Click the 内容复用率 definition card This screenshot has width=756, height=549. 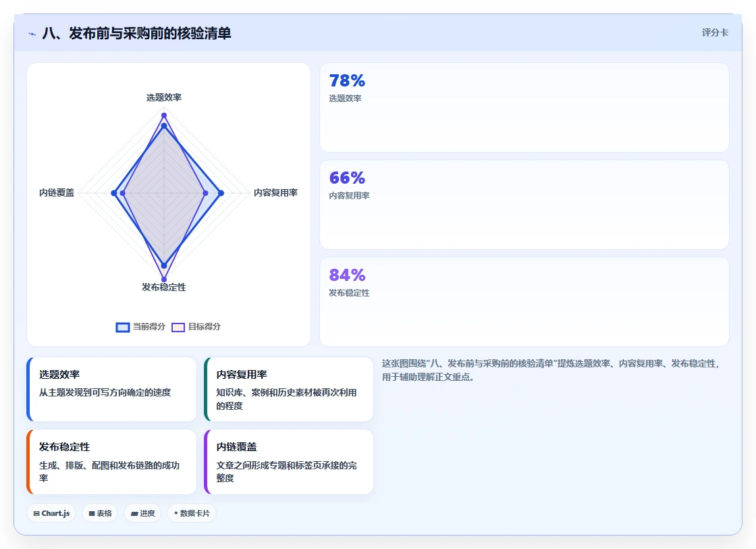[x=288, y=390]
